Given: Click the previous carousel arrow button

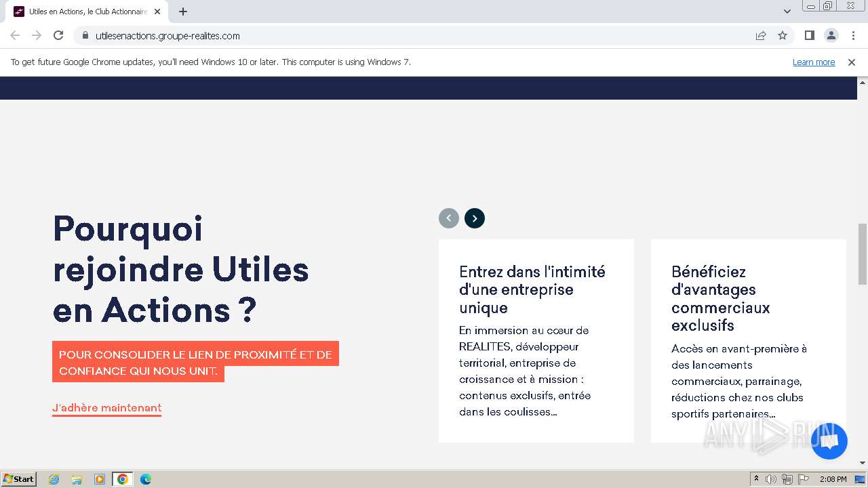Looking at the screenshot, I should click(x=449, y=218).
